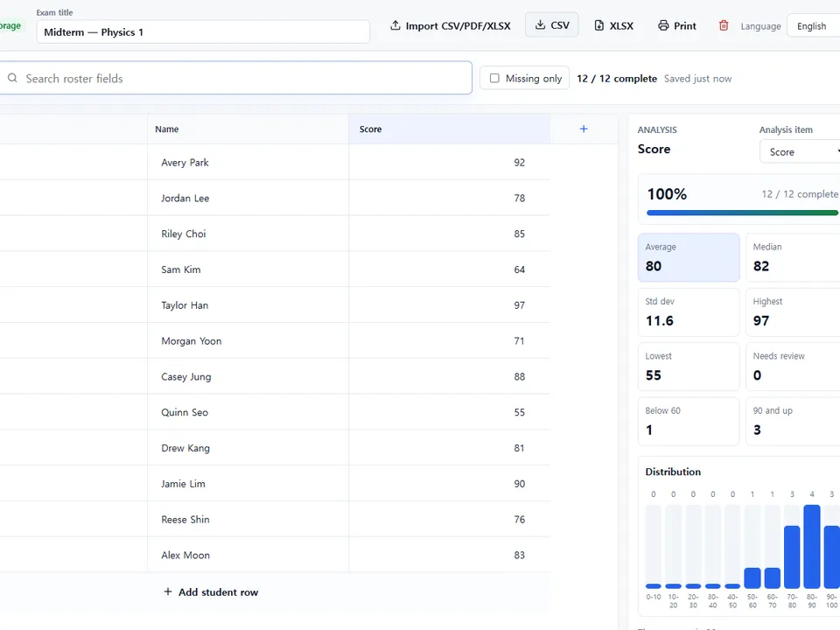The width and height of the screenshot is (840, 630).
Task: Select the Name column header
Action: (x=248, y=129)
